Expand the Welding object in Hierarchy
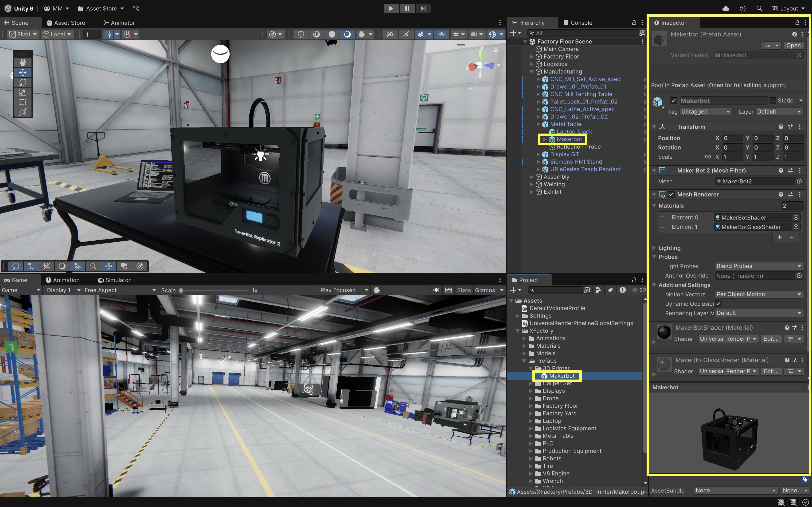 (531, 184)
